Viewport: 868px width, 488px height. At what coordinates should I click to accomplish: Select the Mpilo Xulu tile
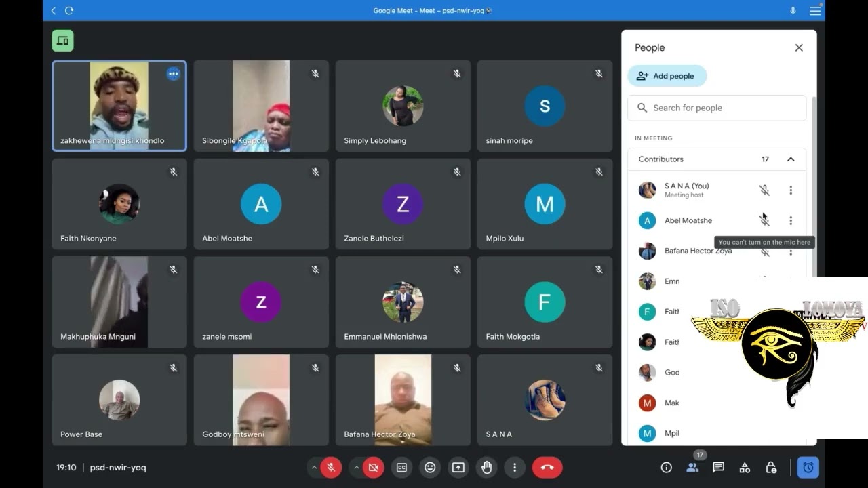[x=545, y=204]
